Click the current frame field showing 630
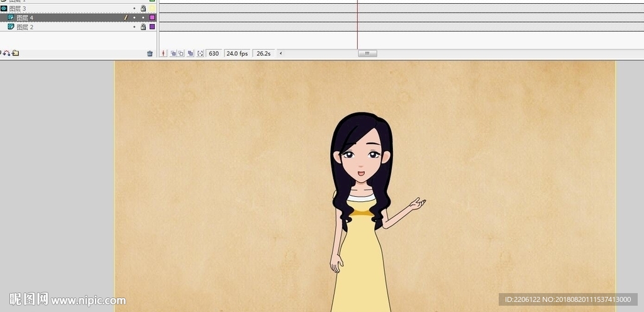 tap(214, 53)
